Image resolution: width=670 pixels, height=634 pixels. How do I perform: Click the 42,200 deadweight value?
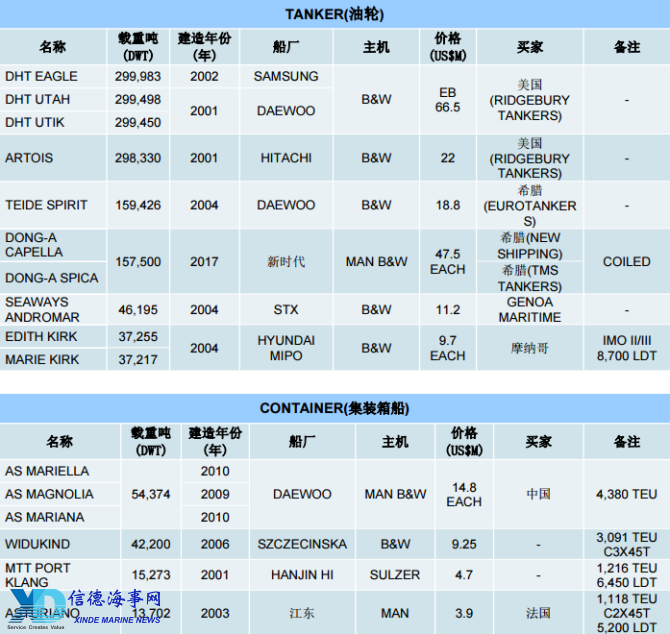[150, 544]
